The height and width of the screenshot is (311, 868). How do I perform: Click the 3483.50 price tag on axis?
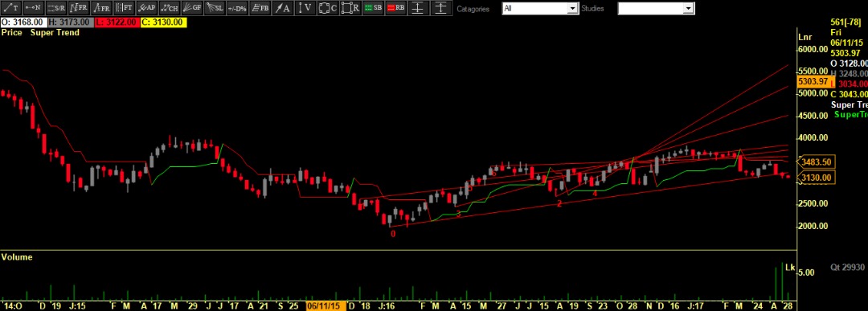point(817,162)
